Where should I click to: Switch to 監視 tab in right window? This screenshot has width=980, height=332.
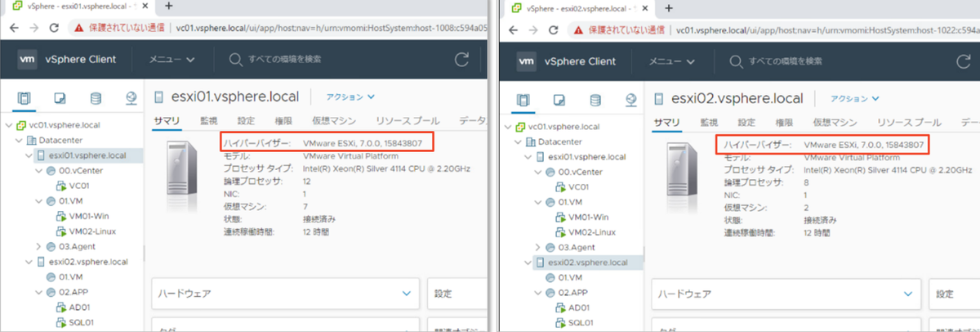[x=710, y=122]
